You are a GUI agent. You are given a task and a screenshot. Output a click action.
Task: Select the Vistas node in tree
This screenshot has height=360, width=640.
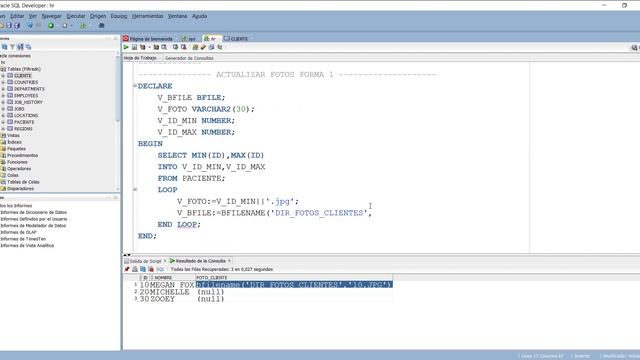tap(13, 136)
